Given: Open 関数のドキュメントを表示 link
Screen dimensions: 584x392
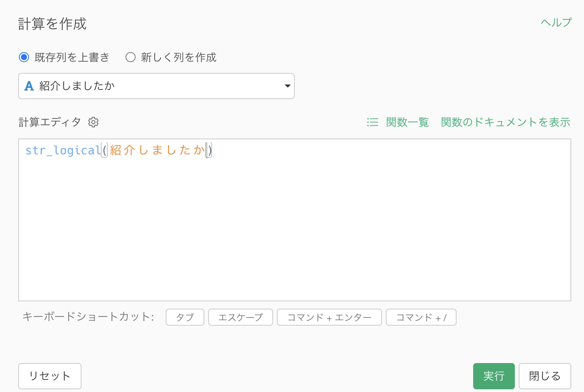Looking at the screenshot, I should [x=506, y=122].
